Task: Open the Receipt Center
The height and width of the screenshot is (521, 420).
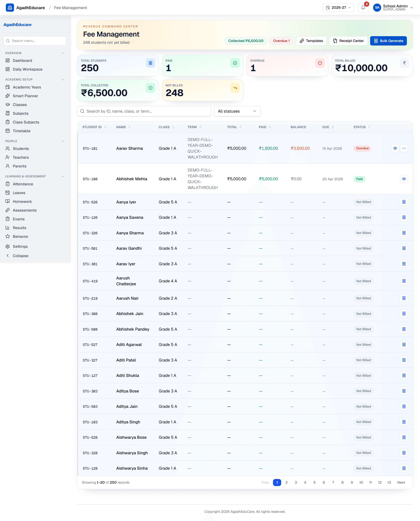Action: click(348, 41)
